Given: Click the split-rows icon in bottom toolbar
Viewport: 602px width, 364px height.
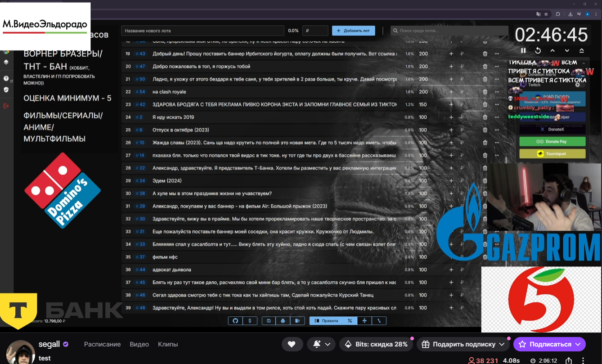Looking at the screenshot, I should 364,321.
